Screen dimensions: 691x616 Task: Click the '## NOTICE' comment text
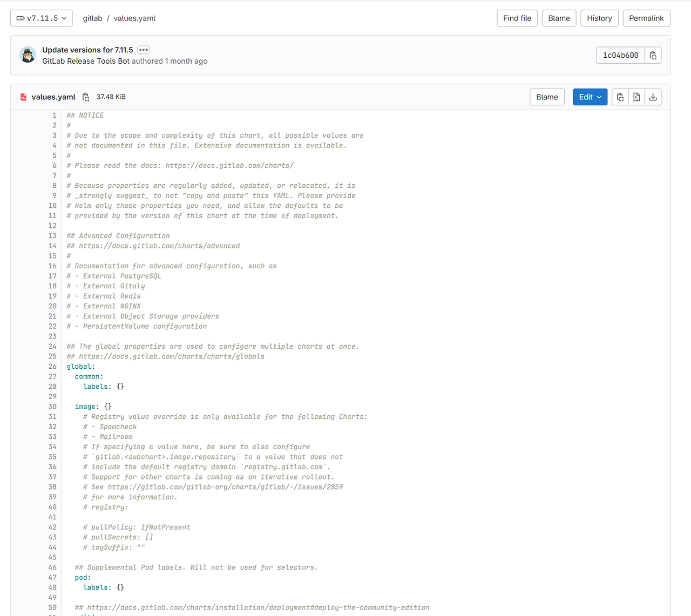85,116
